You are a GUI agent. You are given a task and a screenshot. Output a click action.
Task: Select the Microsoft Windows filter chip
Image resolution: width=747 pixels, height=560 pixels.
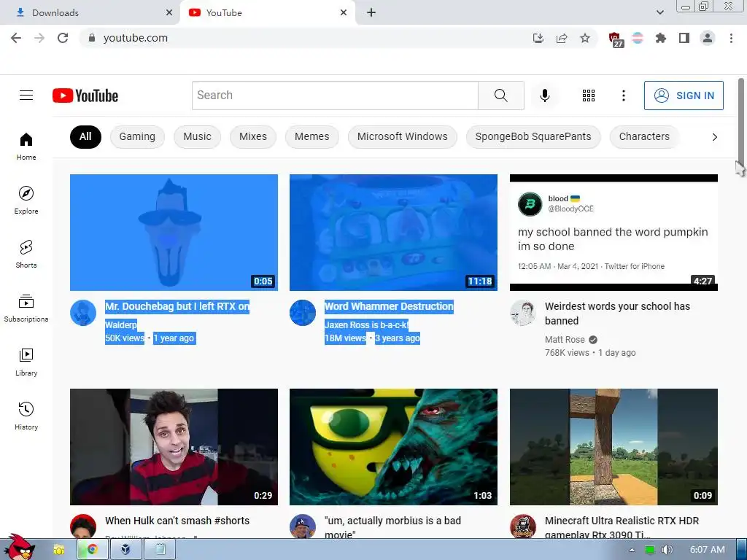[x=403, y=136]
